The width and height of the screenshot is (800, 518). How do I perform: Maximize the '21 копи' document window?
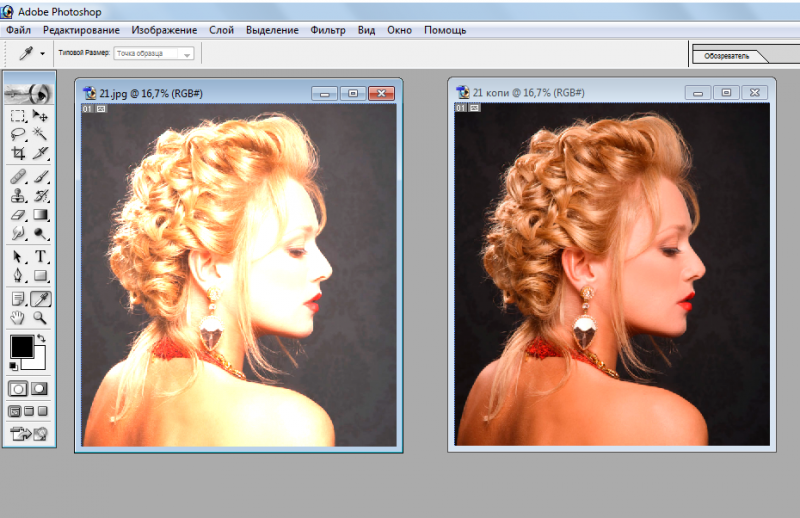727,92
